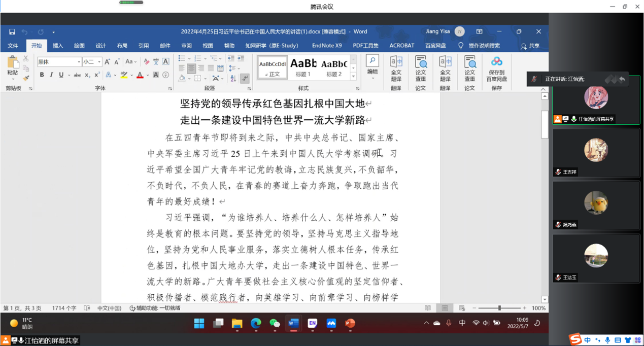Switch to print layout view in status bar

click(445, 308)
